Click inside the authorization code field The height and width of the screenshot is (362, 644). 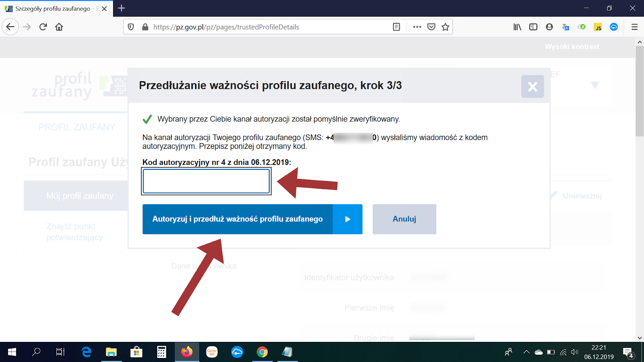click(x=206, y=181)
